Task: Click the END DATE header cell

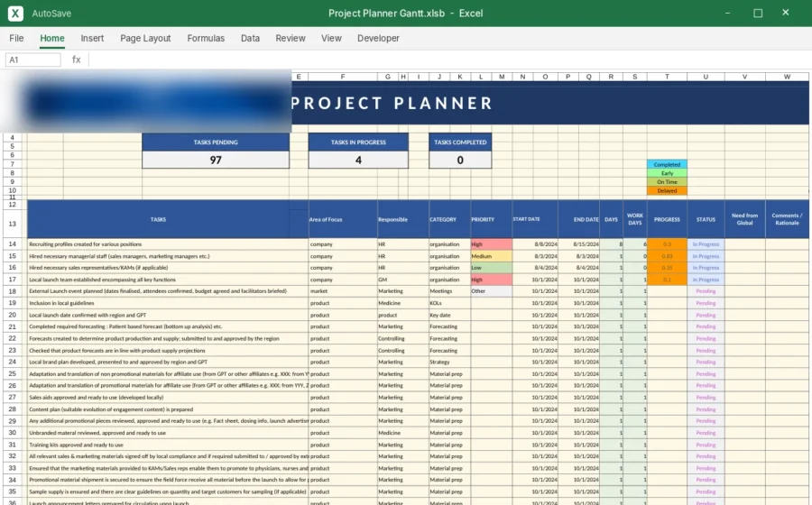Action: 579,219
